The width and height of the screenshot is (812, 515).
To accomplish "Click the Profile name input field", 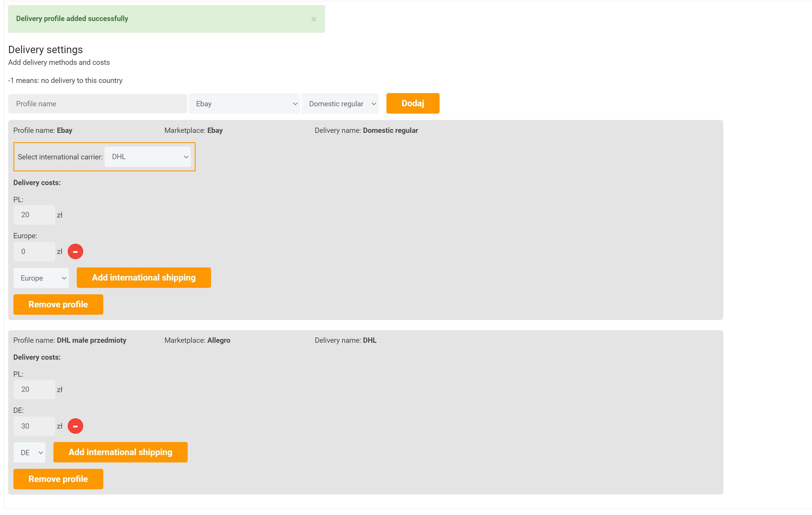I will pyautogui.click(x=97, y=104).
